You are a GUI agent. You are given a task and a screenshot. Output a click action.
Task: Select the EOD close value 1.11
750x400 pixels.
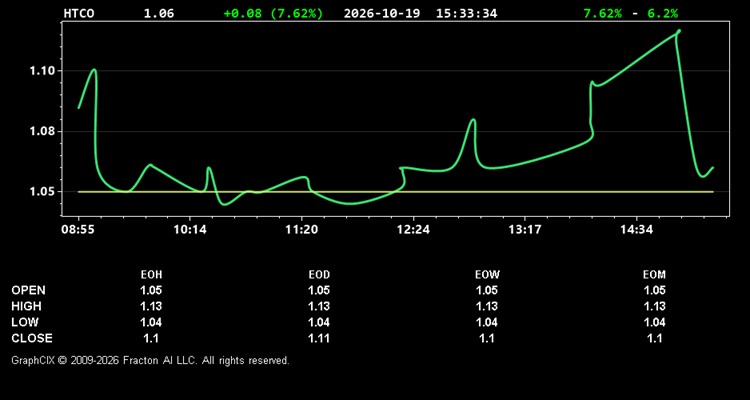tap(319, 338)
